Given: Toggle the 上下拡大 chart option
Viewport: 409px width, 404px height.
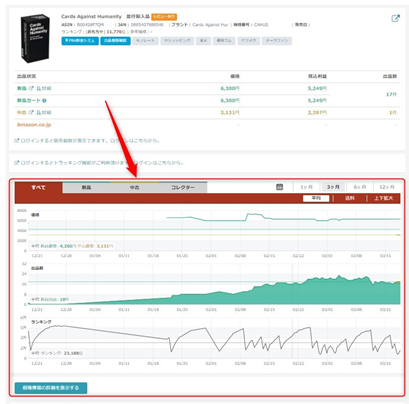Looking at the screenshot, I should point(383,198).
